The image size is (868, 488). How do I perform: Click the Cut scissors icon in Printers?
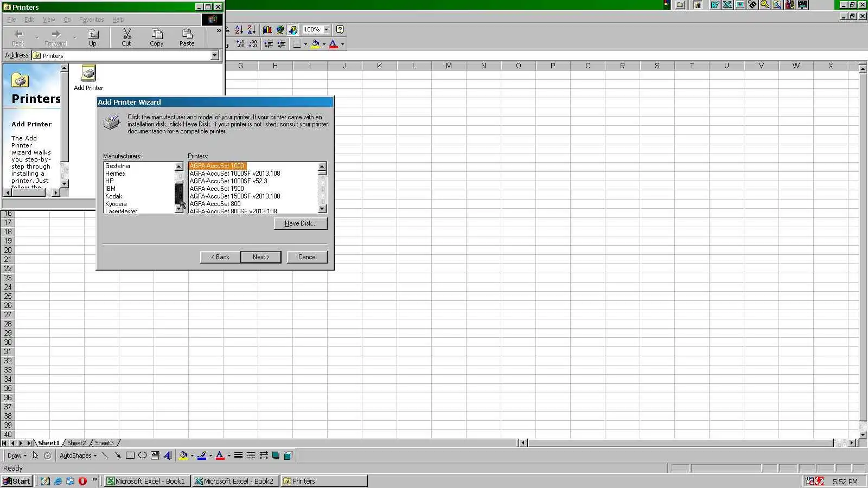(126, 37)
